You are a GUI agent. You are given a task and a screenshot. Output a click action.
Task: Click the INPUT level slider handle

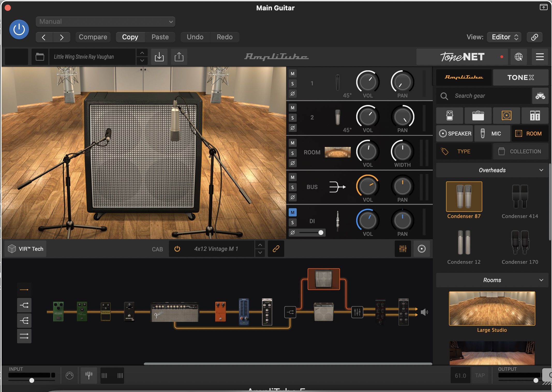coord(32,380)
